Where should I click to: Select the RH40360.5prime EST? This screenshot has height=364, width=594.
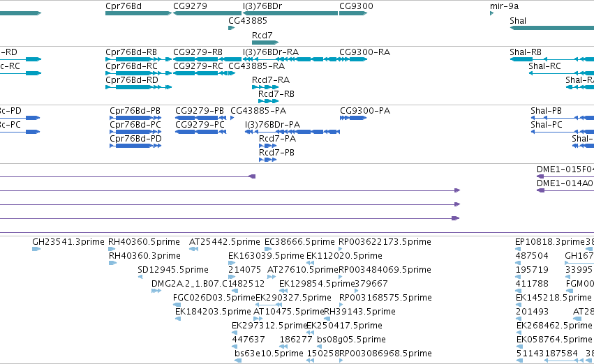point(112,249)
